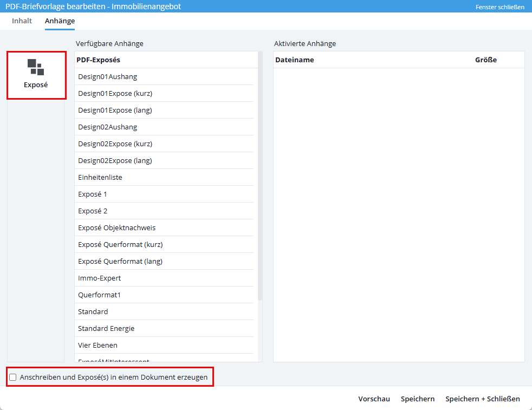Select the Vier Ebenen entry
This screenshot has width=532, height=410.
(x=164, y=345)
